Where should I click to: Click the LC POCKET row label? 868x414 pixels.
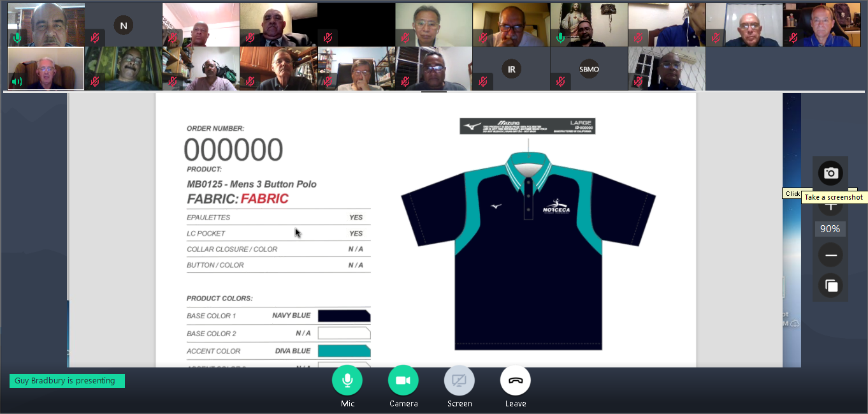point(206,233)
